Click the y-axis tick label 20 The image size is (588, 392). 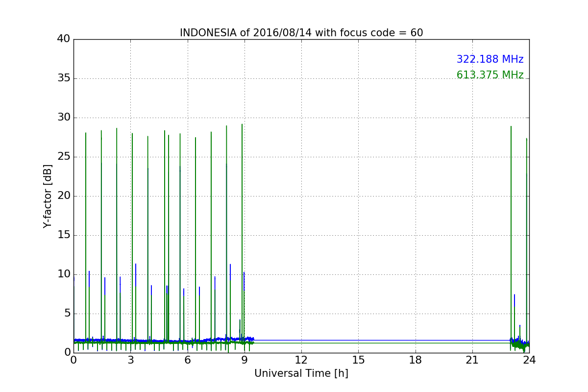pos(64,196)
